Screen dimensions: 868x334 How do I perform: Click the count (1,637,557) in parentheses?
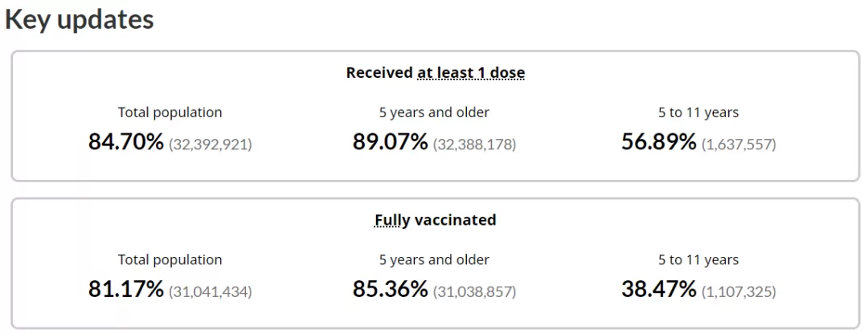[x=739, y=145]
